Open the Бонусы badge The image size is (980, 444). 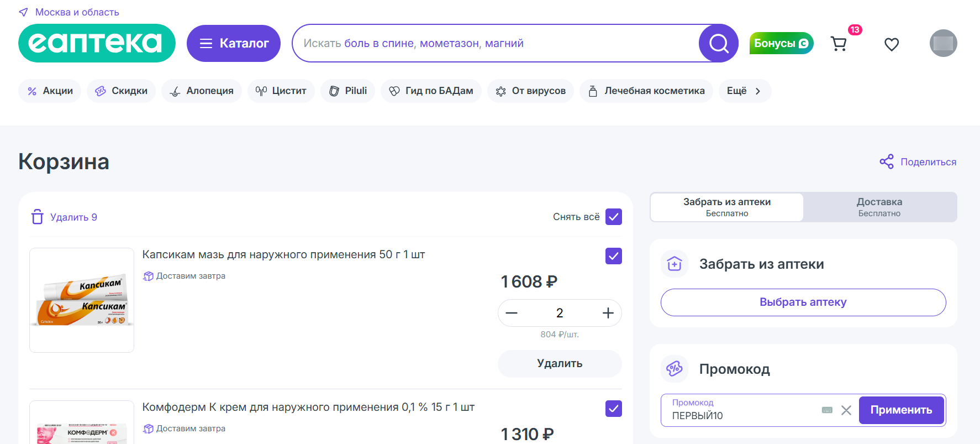coord(781,43)
